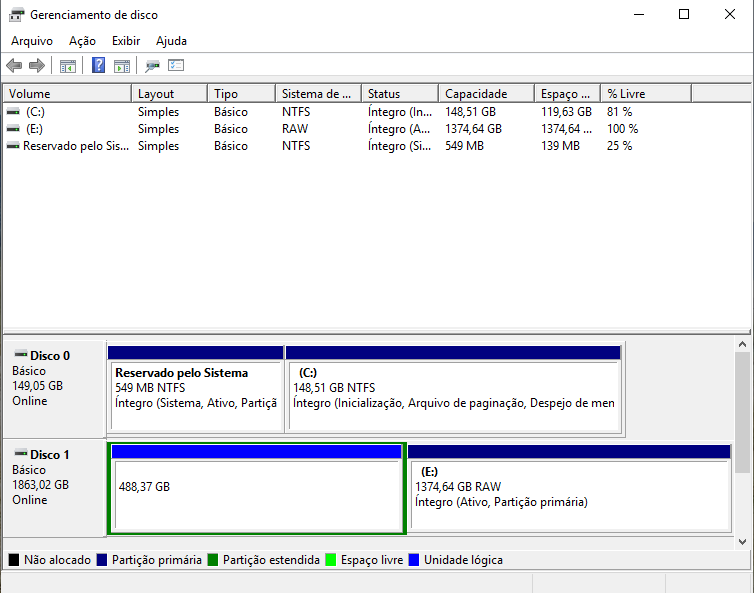Click the 81 % free cell
754x593 pixels.
point(619,112)
